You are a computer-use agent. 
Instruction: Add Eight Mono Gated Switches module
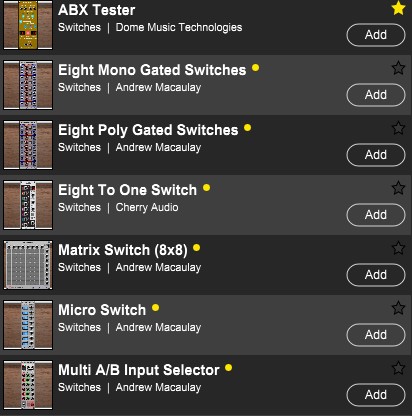[376, 95]
